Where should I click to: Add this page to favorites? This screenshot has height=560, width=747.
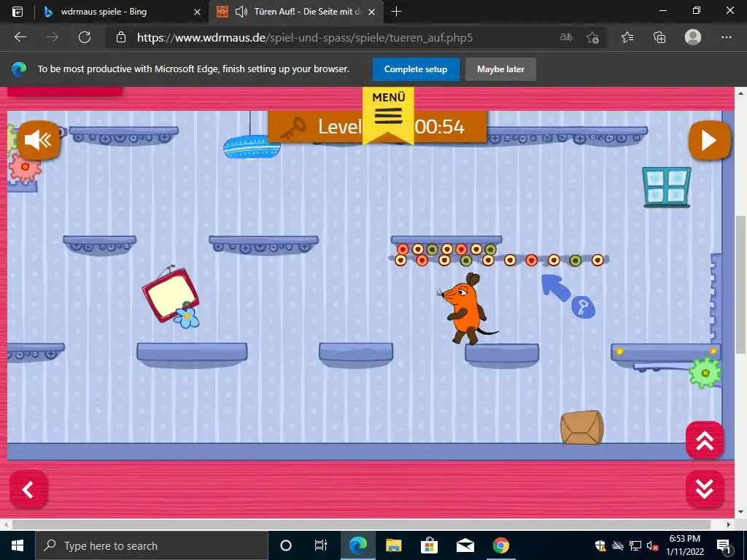pyautogui.click(x=592, y=37)
